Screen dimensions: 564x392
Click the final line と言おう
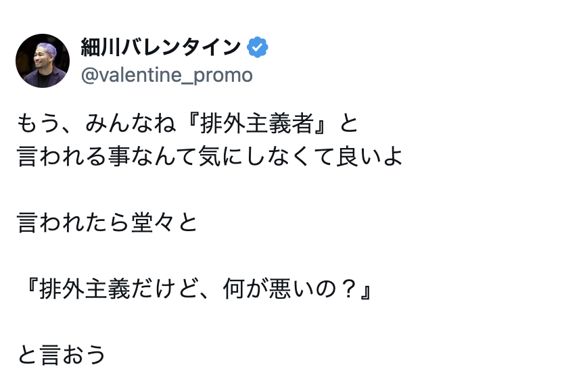click(x=62, y=355)
